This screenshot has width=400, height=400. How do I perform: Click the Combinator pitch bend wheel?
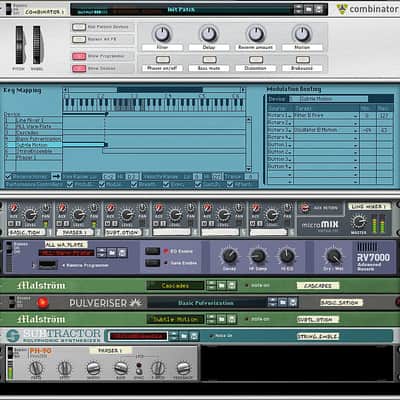point(20,45)
